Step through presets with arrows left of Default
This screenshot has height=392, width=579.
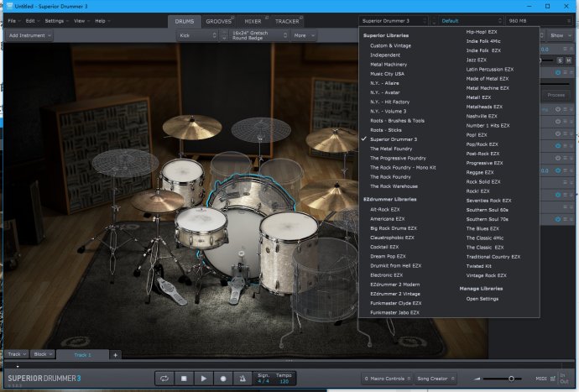[x=434, y=21]
